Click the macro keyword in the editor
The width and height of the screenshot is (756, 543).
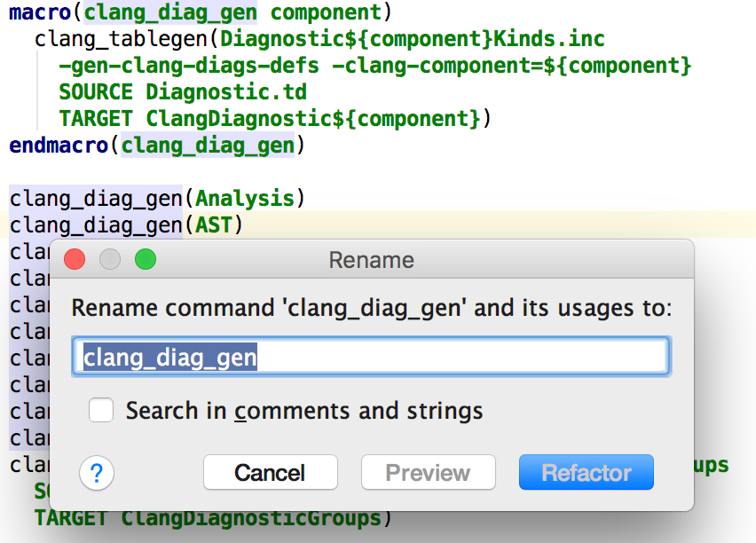tap(27, 12)
